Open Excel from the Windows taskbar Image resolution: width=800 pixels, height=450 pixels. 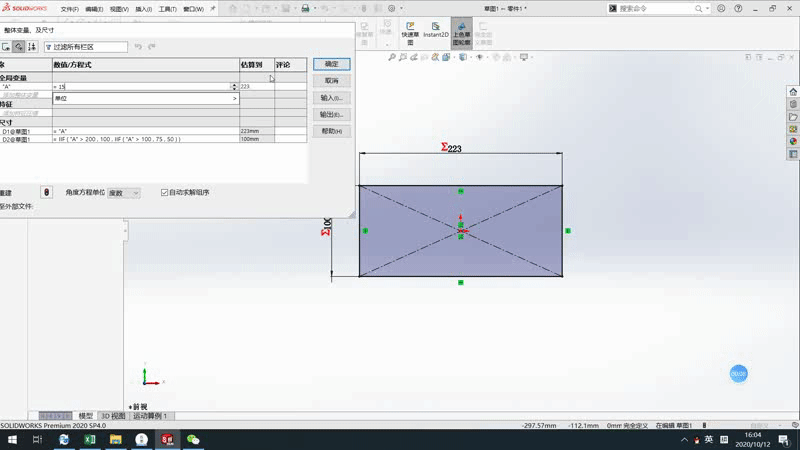(89, 440)
